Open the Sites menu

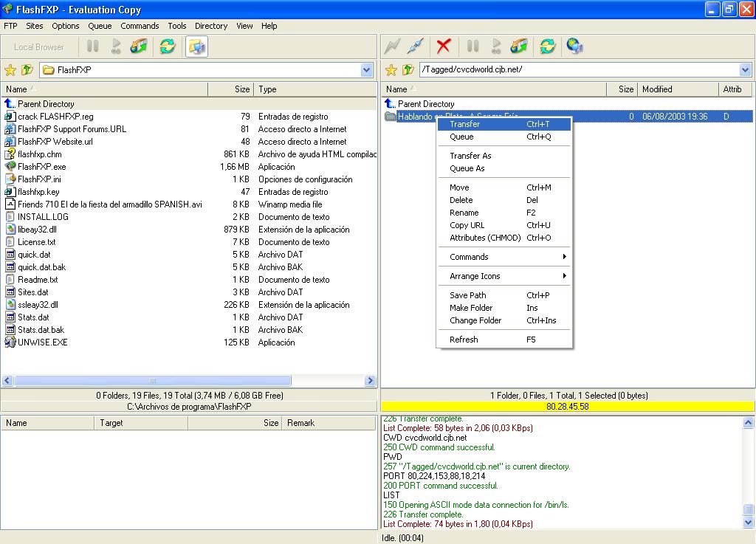pos(34,26)
